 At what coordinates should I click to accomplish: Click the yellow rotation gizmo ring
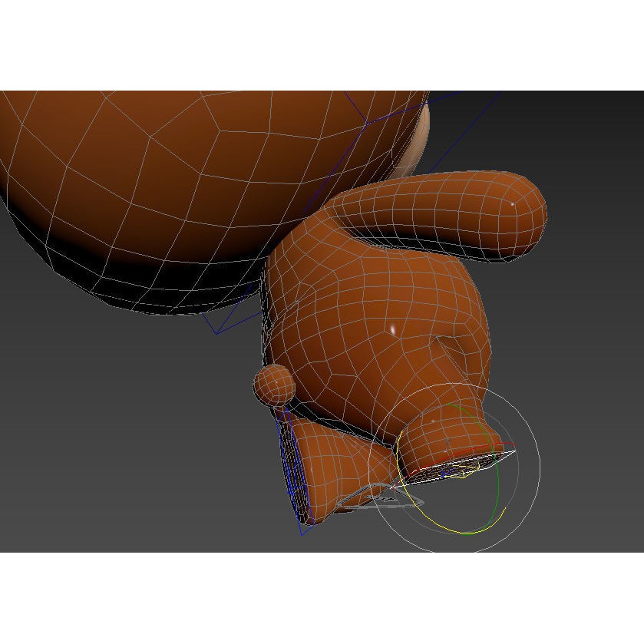[461, 531]
